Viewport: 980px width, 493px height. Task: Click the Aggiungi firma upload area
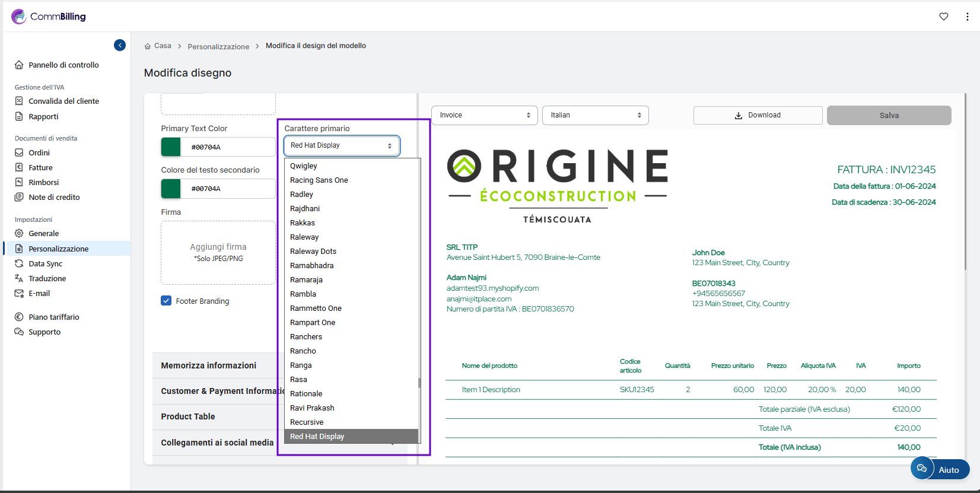click(x=218, y=253)
